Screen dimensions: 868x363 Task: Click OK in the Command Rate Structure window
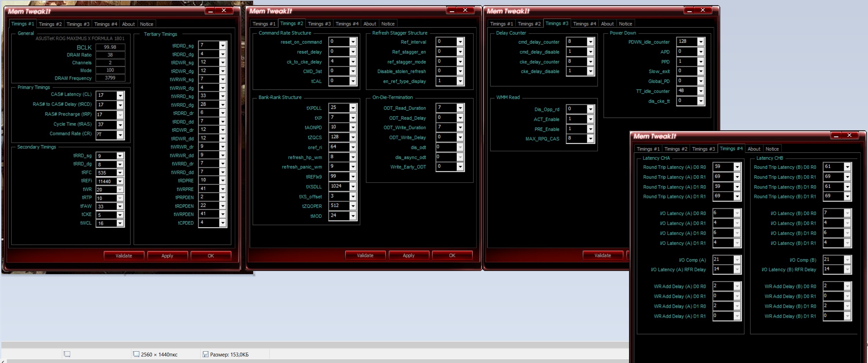coord(452,255)
